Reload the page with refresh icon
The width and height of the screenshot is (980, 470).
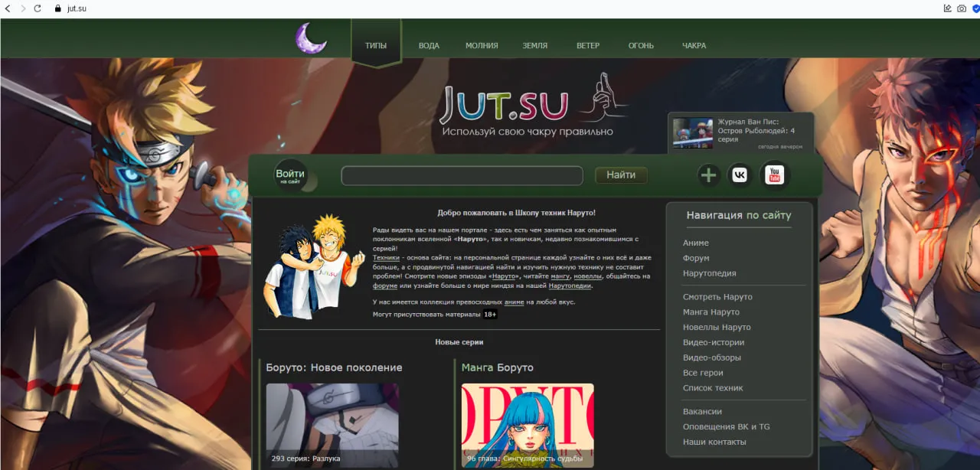38,8
